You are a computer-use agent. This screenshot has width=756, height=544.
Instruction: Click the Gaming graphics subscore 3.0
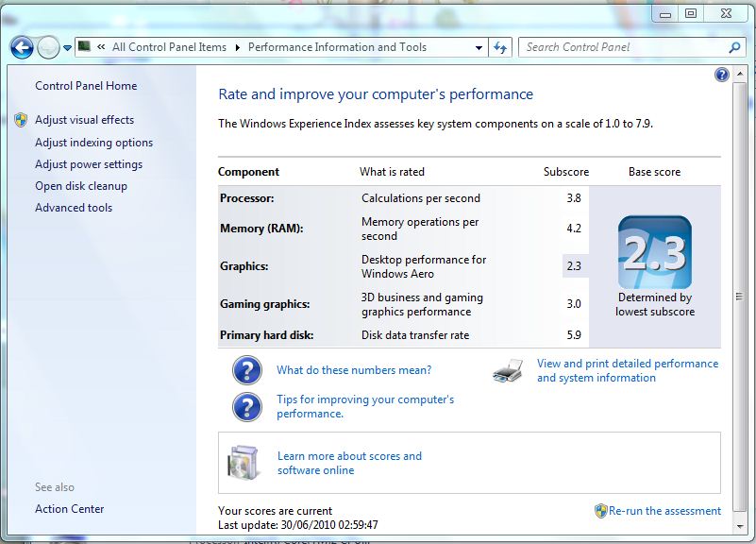click(574, 304)
